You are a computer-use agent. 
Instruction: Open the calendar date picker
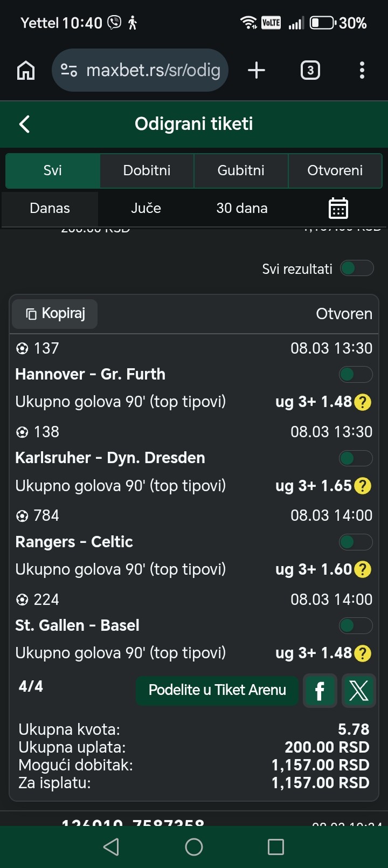pyautogui.click(x=338, y=208)
